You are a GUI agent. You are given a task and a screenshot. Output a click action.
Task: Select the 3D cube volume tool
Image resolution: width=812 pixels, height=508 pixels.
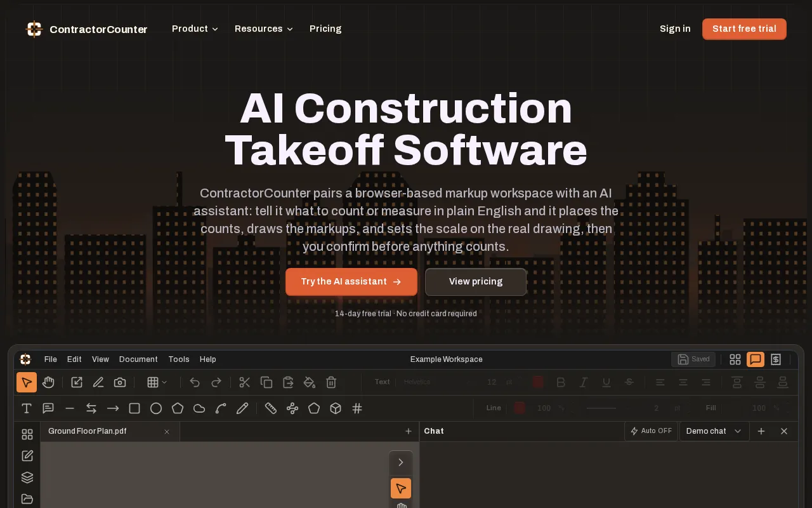coord(336,408)
